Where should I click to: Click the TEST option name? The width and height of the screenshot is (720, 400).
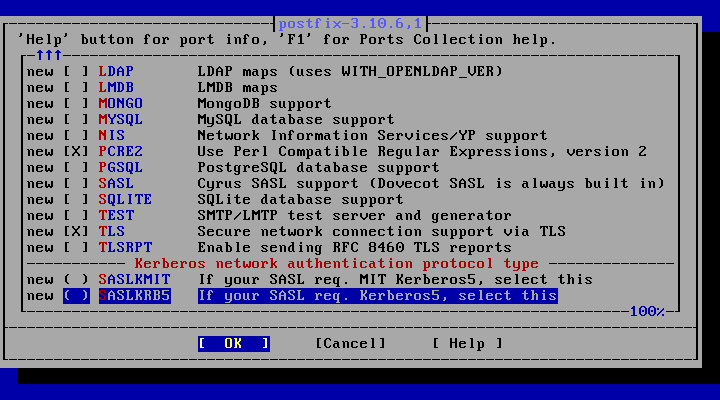point(116,216)
